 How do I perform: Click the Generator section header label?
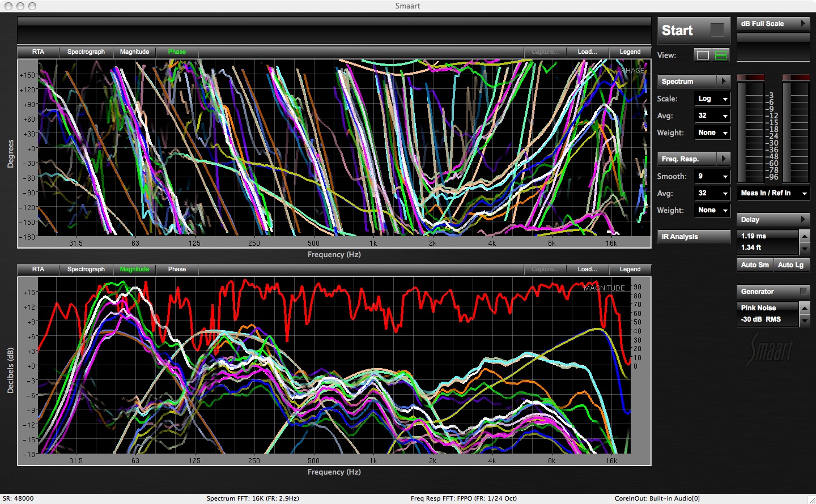point(757,291)
